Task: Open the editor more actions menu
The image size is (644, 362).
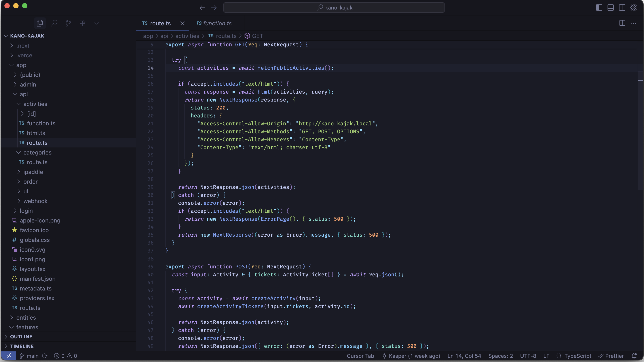Action: [633, 23]
